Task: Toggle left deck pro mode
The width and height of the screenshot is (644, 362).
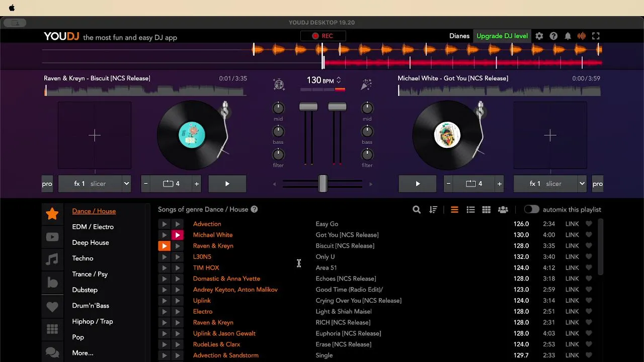Action: click(x=47, y=184)
